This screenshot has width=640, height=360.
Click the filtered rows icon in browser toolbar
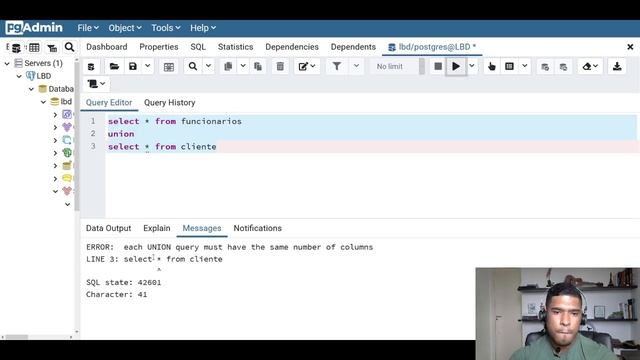click(x=52, y=48)
